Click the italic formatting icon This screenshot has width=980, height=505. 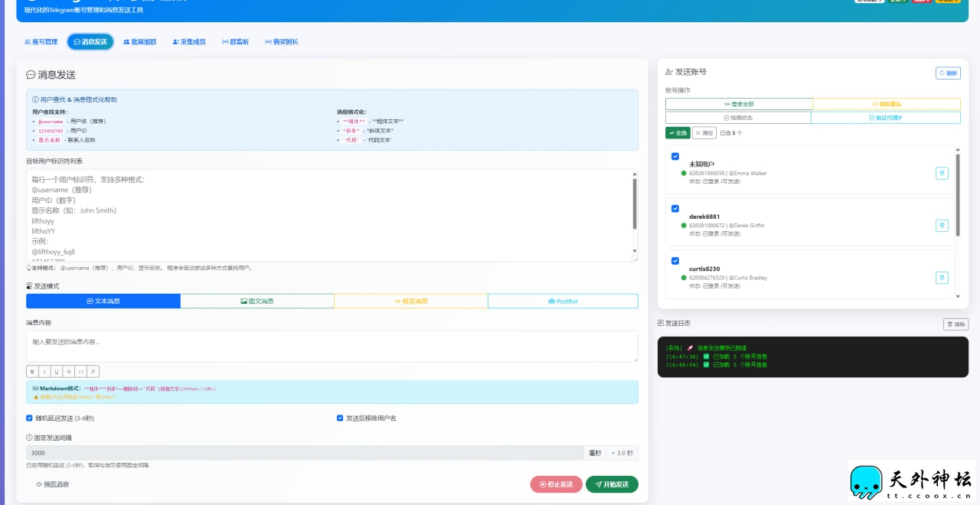pos(44,372)
